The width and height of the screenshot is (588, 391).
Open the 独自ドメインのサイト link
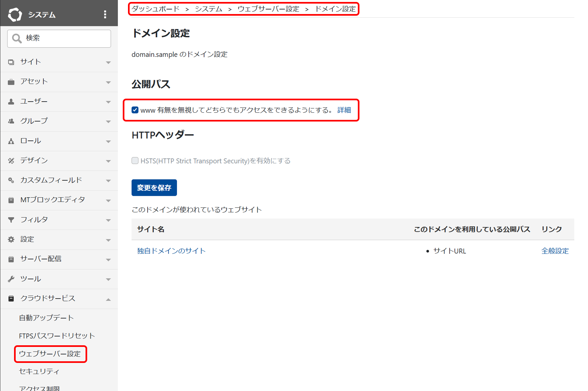[x=171, y=251]
